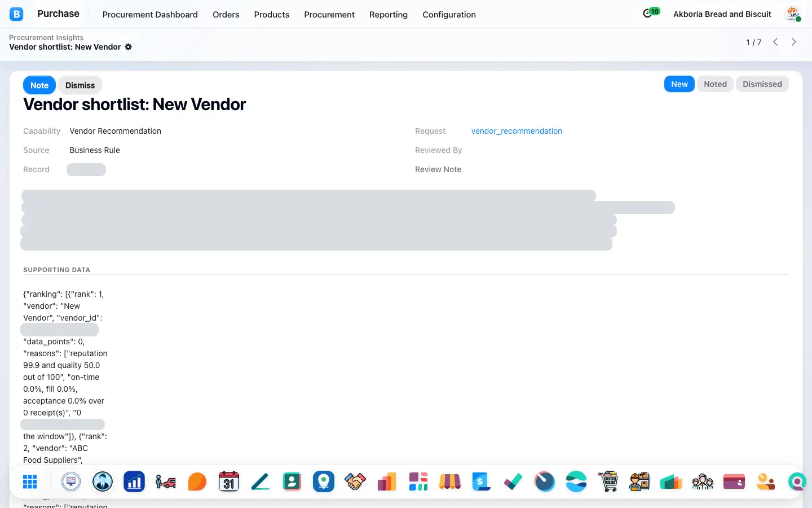
Task: Click the 1 / 7 pager counter
Action: [753, 42]
